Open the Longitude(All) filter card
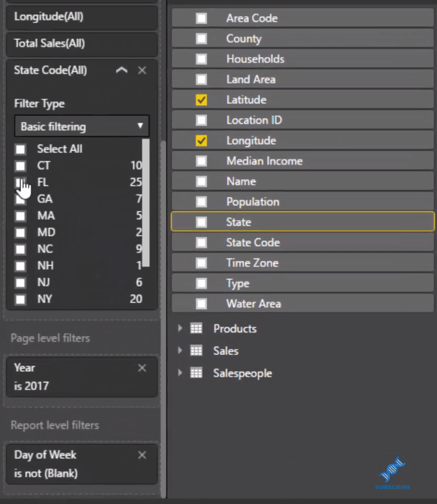The width and height of the screenshot is (437, 504). point(82,17)
